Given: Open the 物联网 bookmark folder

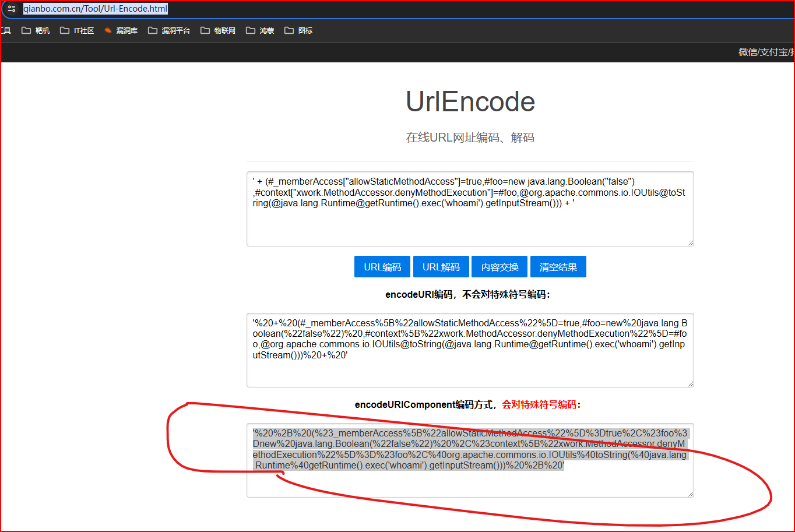Looking at the screenshot, I should click(218, 30).
